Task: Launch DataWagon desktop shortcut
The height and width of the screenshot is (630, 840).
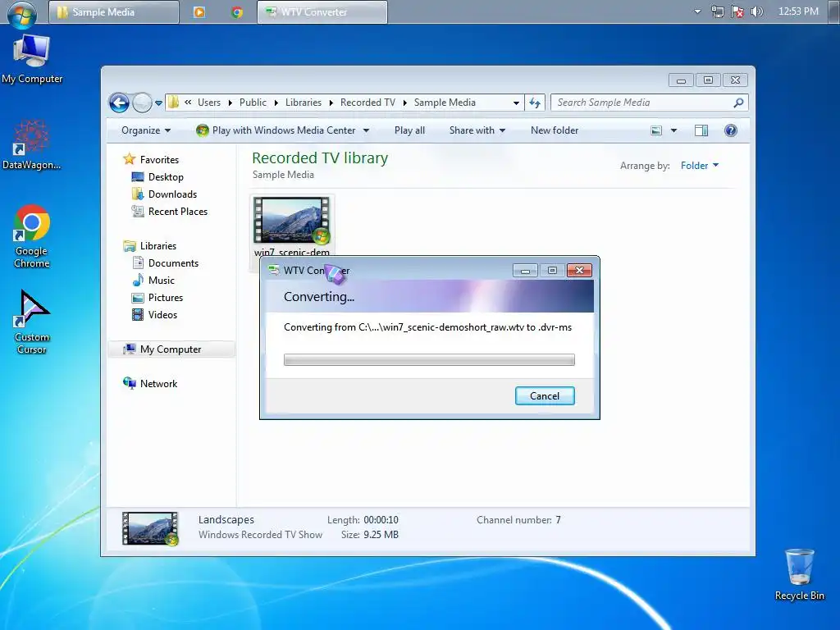Action: point(32,144)
